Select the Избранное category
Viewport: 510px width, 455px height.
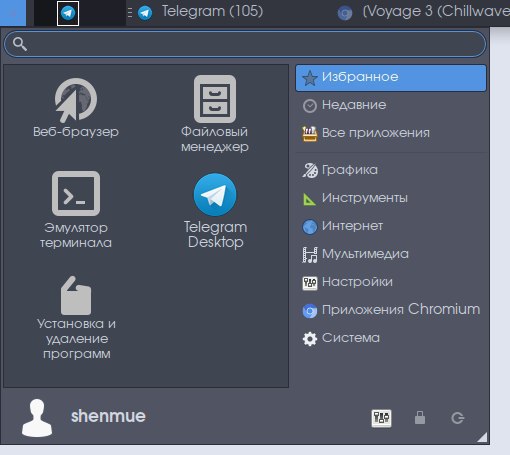coord(391,78)
